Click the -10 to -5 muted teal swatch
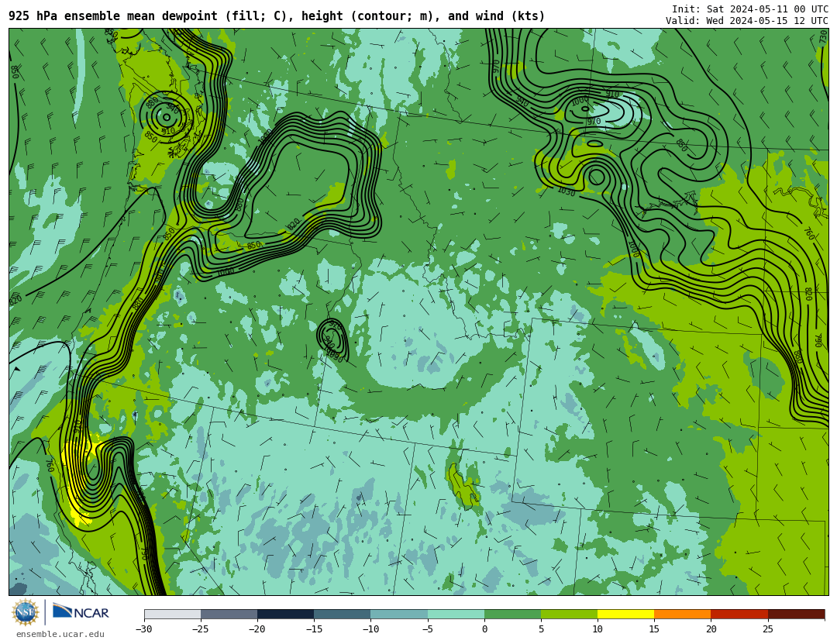The width and height of the screenshot is (837, 644). [x=399, y=614]
